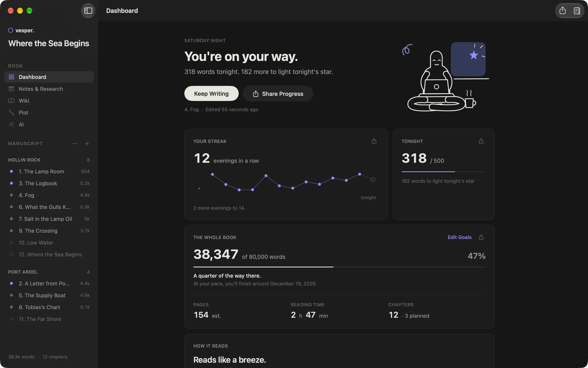This screenshot has height=368, width=588.
Task: Open the AI section
Action: 49,125
